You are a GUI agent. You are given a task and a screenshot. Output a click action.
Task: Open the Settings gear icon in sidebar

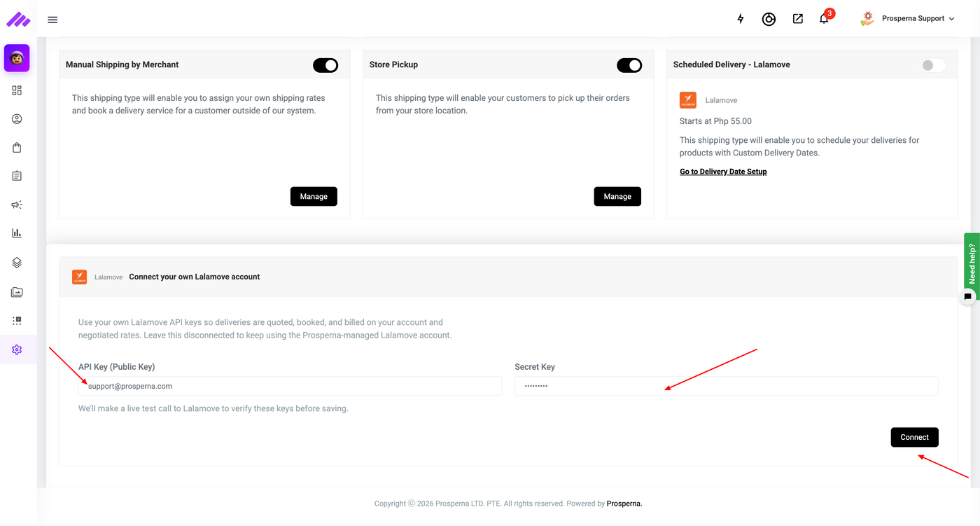17,349
